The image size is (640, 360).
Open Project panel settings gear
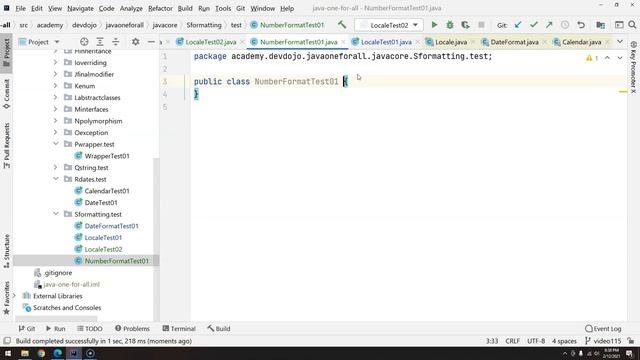coord(136,42)
